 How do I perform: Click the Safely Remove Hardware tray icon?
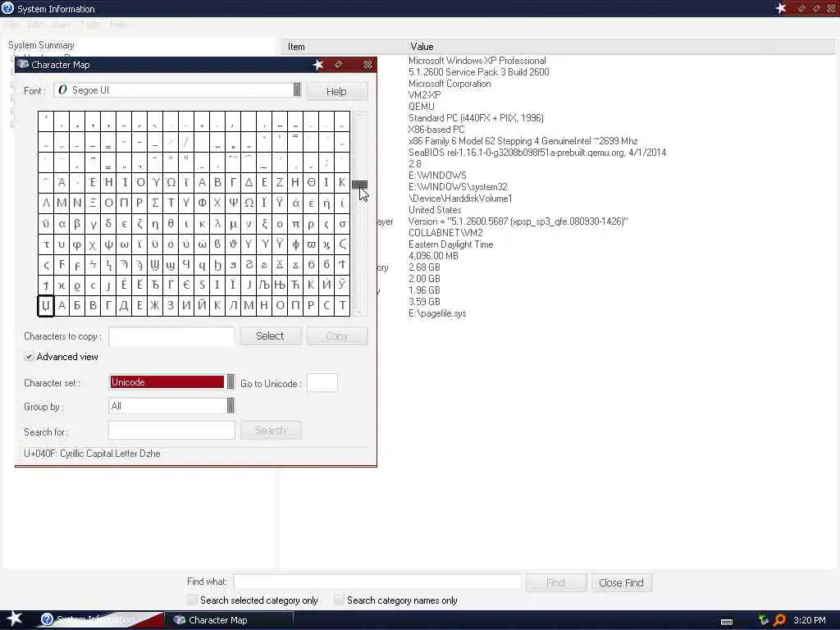pos(764,620)
